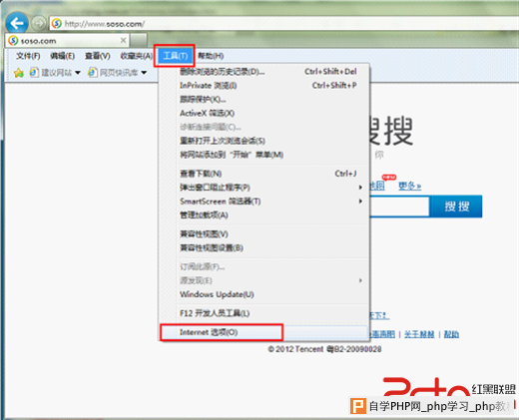Click the 网页快讯库 page icon in the favorites bar
The height and width of the screenshot is (420, 519).
coord(93,72)
